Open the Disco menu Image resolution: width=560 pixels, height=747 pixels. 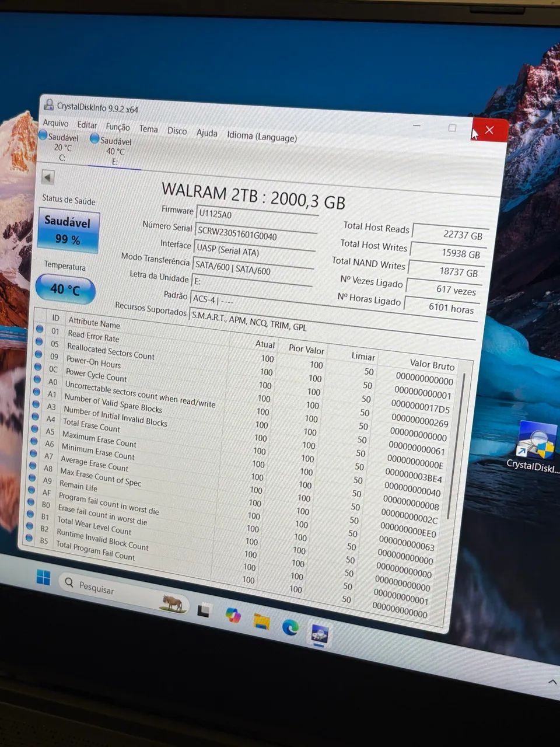click(x=177, y=131)
